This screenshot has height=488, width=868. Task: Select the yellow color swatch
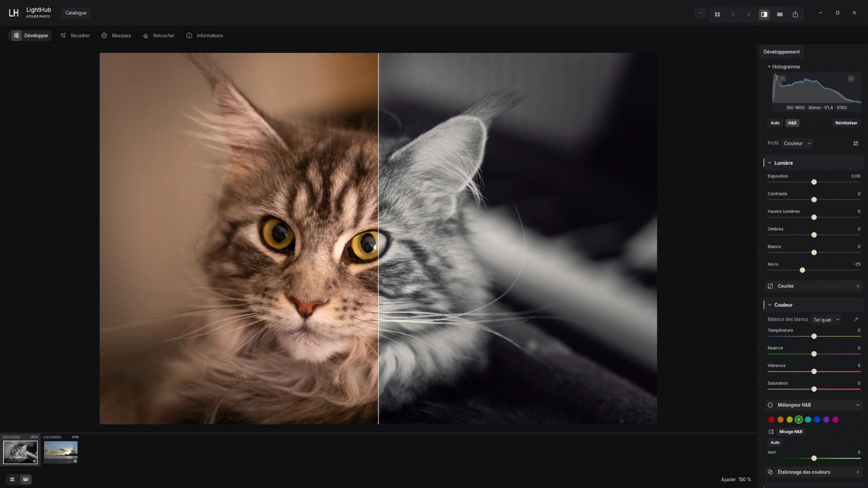pos(790,420)
